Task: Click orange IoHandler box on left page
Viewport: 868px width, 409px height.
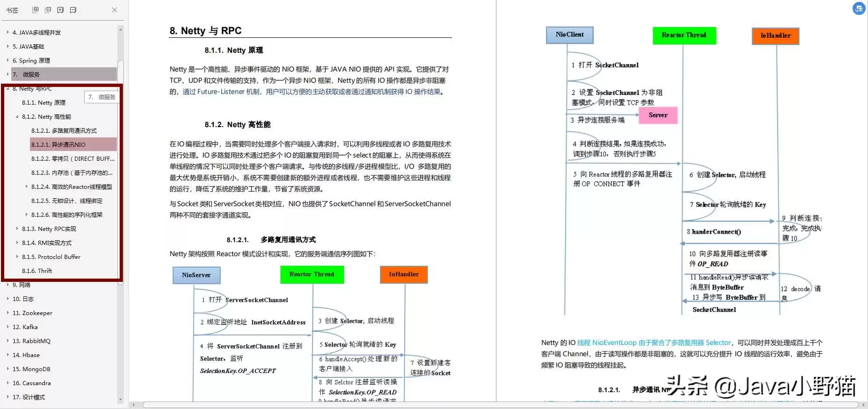Action: click(404, 274)
